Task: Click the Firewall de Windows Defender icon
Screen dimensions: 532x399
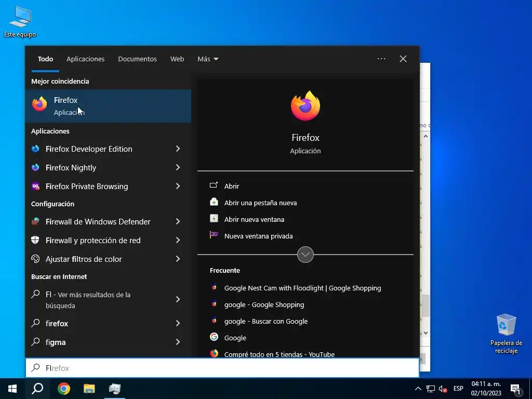Action: tap(35, 221)
